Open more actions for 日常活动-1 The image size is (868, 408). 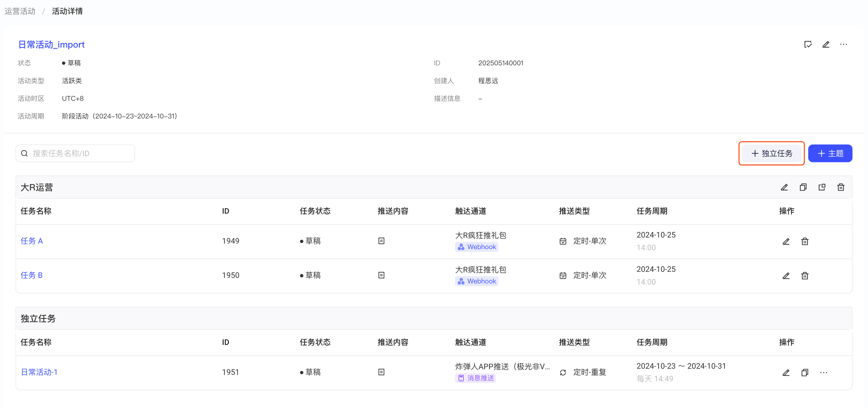[823, 372]
